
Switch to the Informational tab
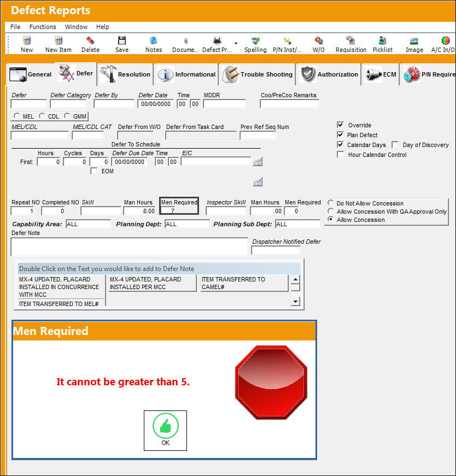tap(186, 74)
